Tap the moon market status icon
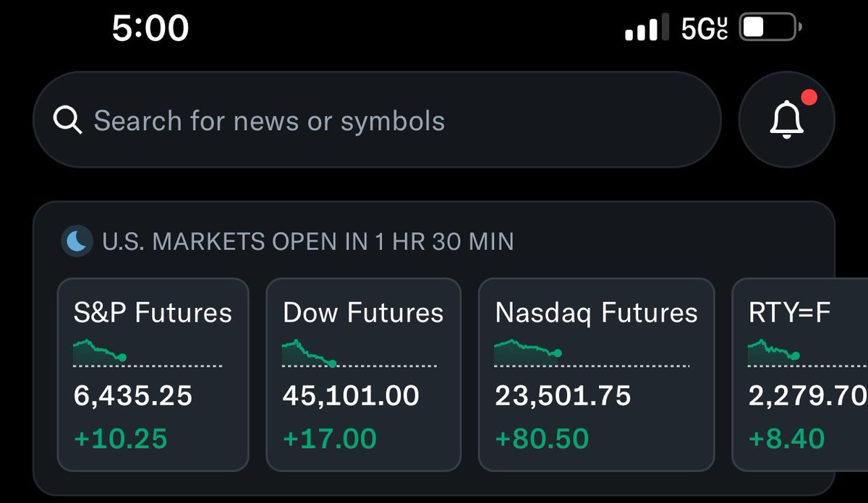 tap(77, 241)
